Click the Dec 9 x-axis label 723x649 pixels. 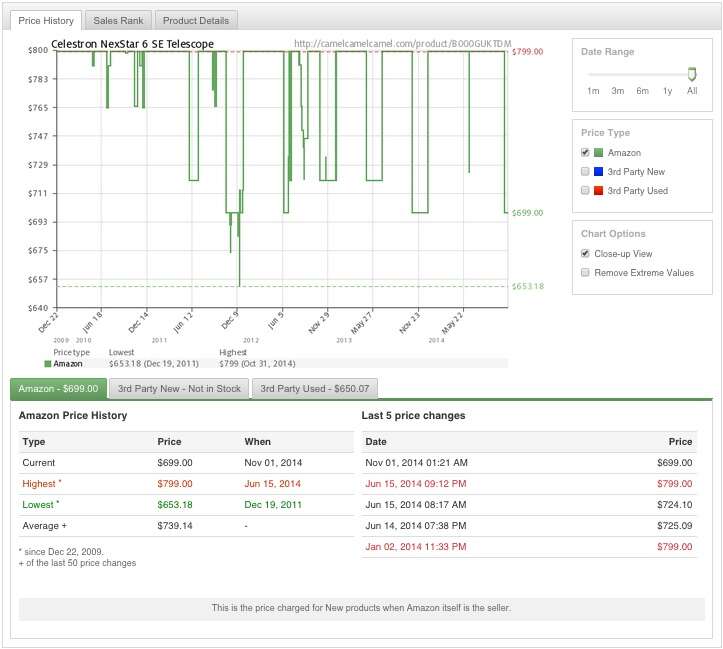[230, 320]
